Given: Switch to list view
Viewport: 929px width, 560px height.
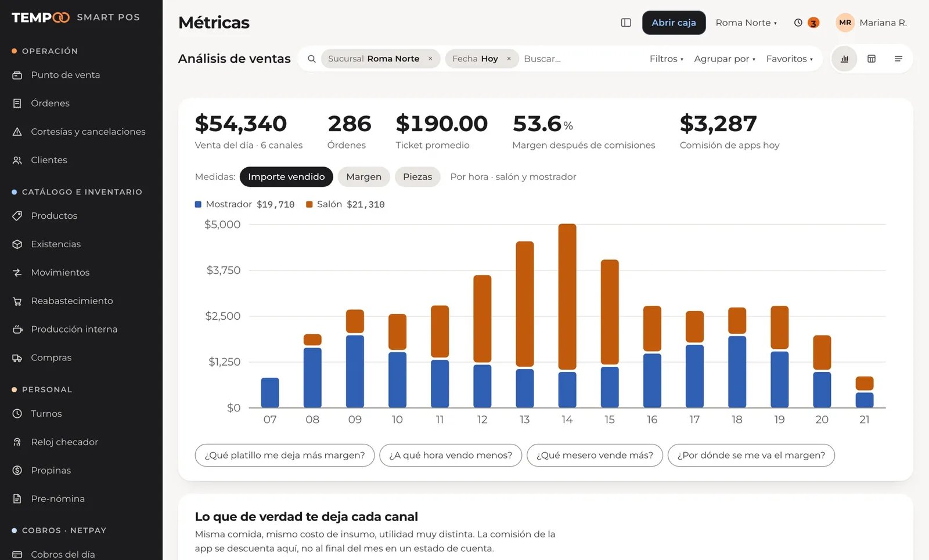Looking at the screenshot, I should 898,59.
